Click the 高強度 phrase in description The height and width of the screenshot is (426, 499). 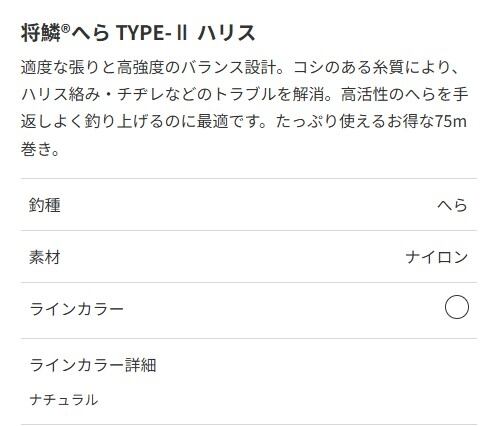(141, 67)
